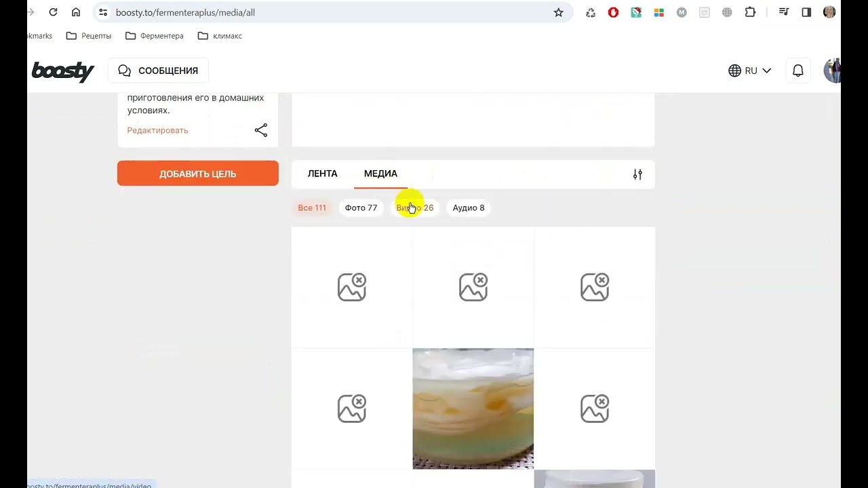Screen dimensions: 868x488
Task: Open the Chrome profile avatar
Action: point(829,12)
